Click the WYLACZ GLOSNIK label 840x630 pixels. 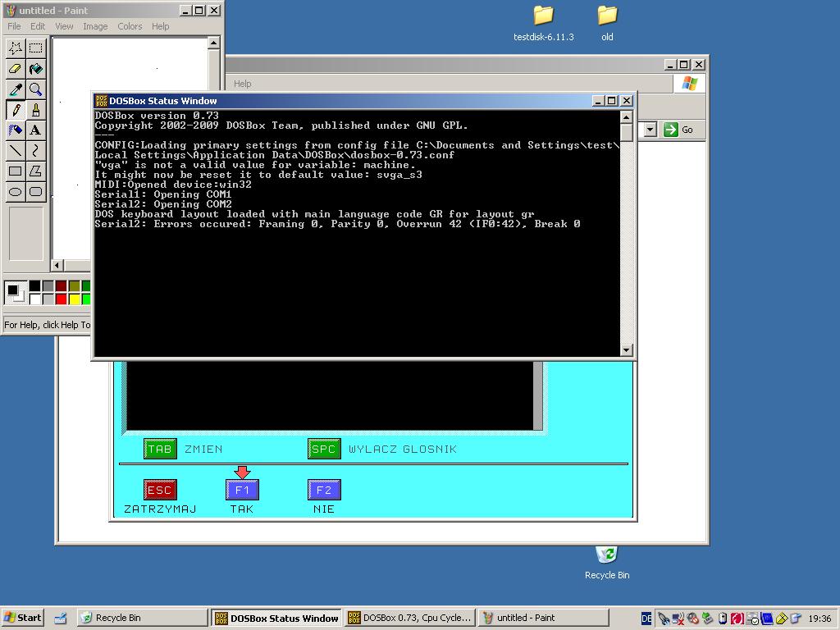[402, 449]
